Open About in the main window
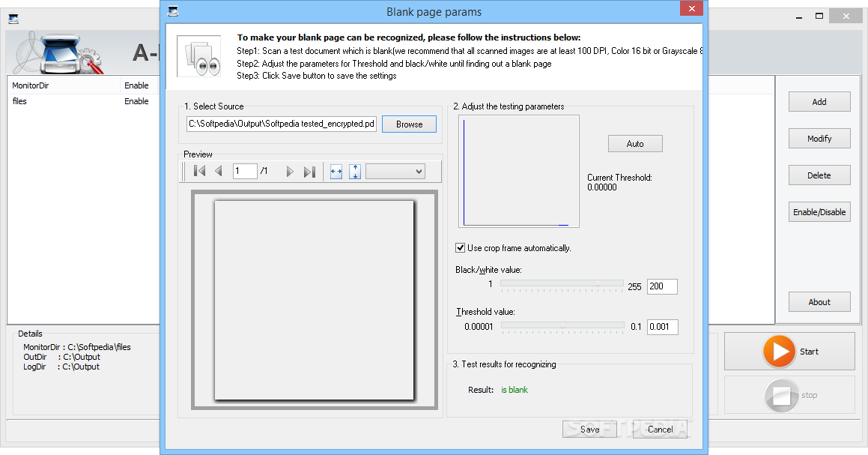Screen dimensions: 868x455 [819, 302]
